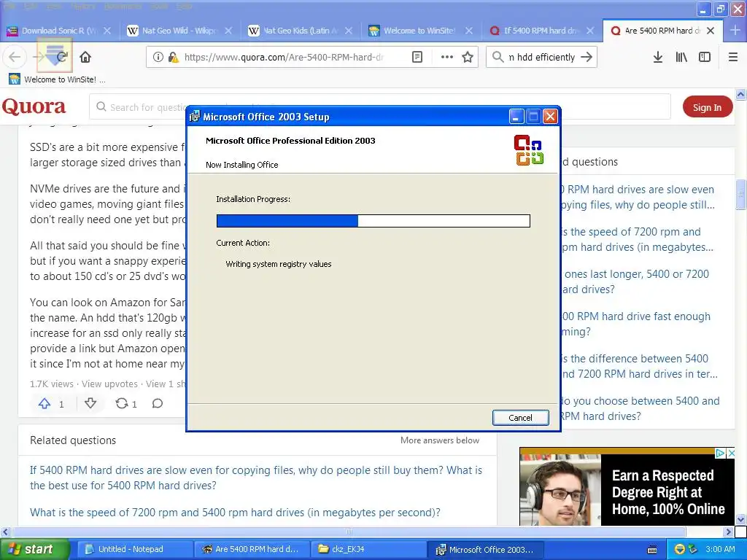Close the ad with X icon
747x560 pixels.
(731, 453)
